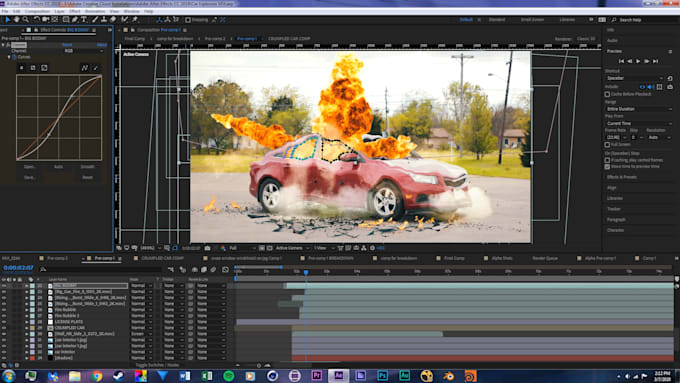
Task: Click the Windows Start button
Action: tap(9, 376)
